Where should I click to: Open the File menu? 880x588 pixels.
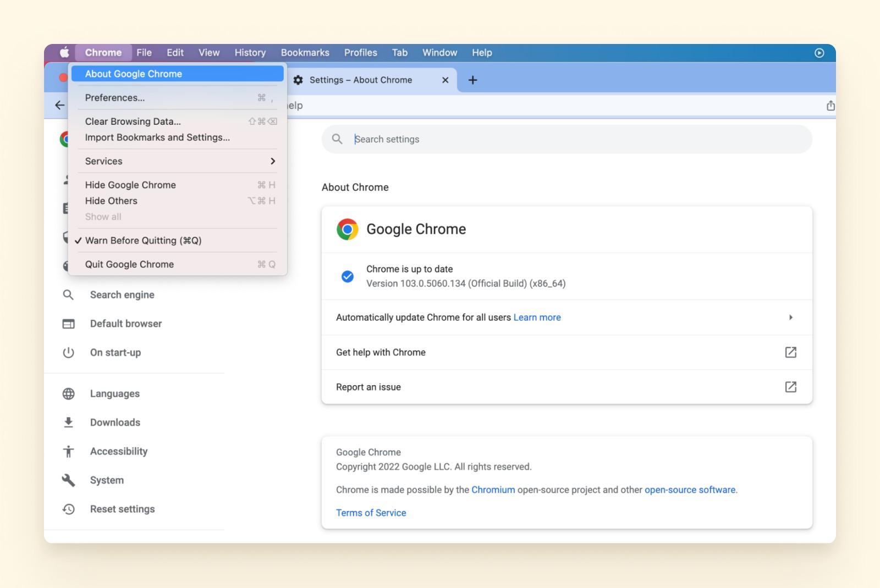tap(144, 53)
